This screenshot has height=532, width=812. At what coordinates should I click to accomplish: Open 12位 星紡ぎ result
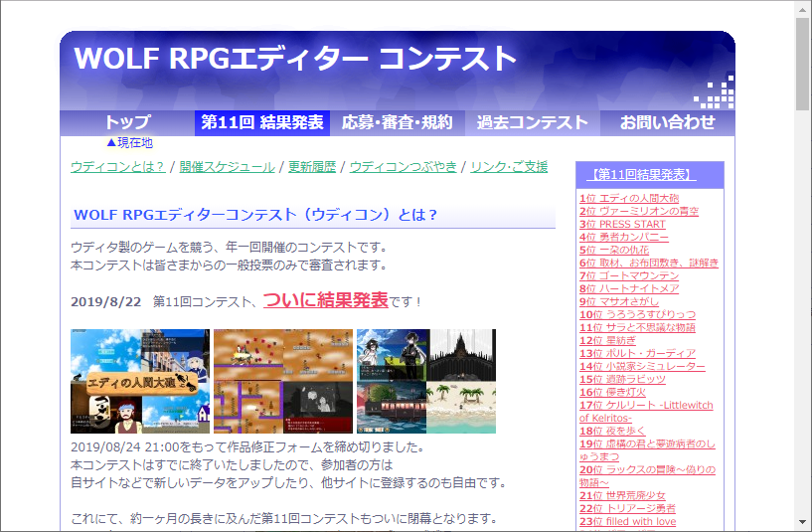tap(607, 340)
